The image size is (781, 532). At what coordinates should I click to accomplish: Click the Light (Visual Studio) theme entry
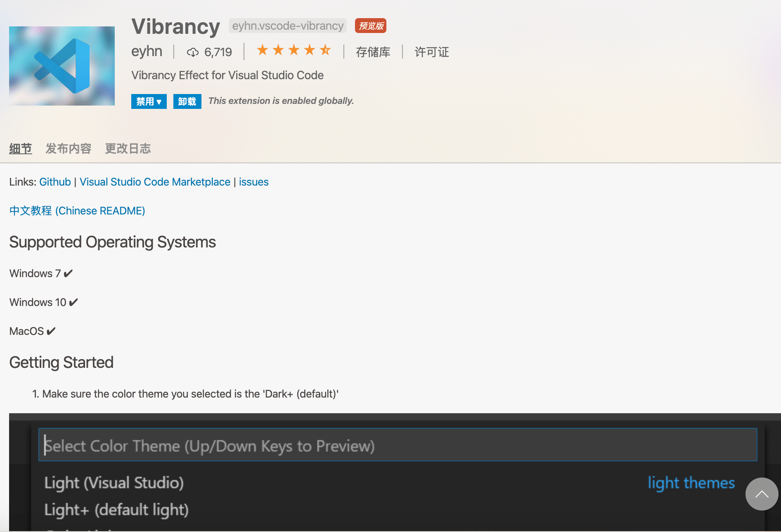point(114,483)
